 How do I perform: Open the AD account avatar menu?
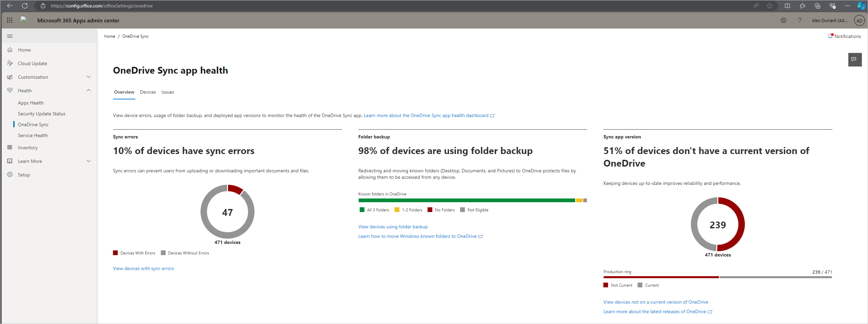pos(860,20)
